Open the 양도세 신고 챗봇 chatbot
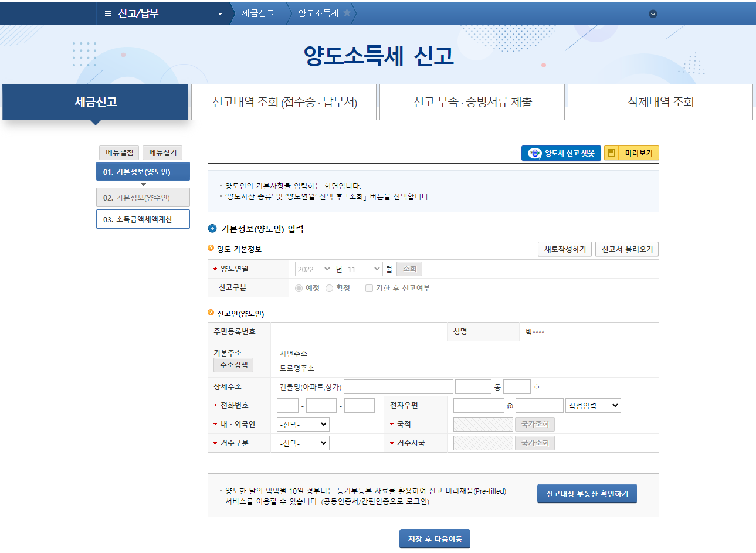This screenshot has height=553, width=756. pyautogui.click(x=561, y=153)
